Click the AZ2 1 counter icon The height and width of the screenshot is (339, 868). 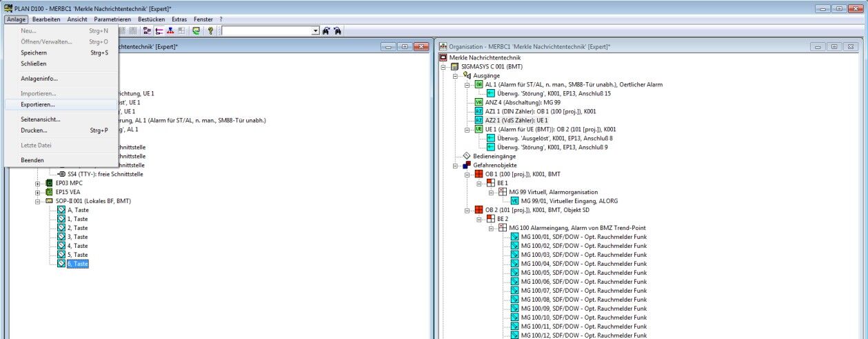479,120
